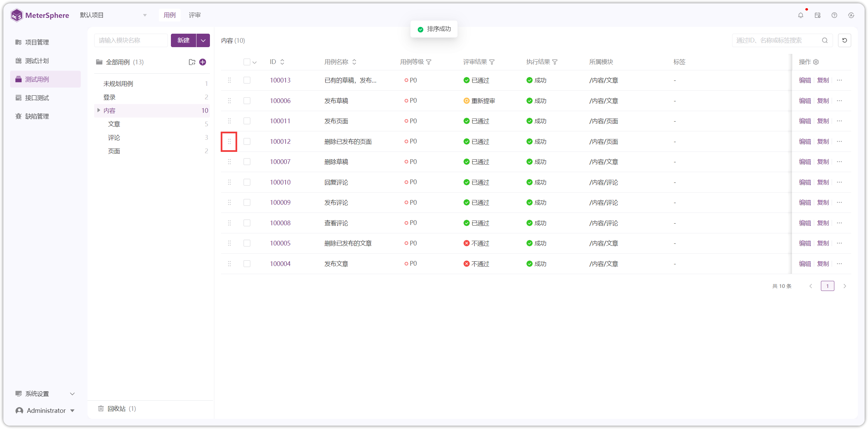Check the checkbox for case 100012
868x429 pixels.
tap(247, 142)
